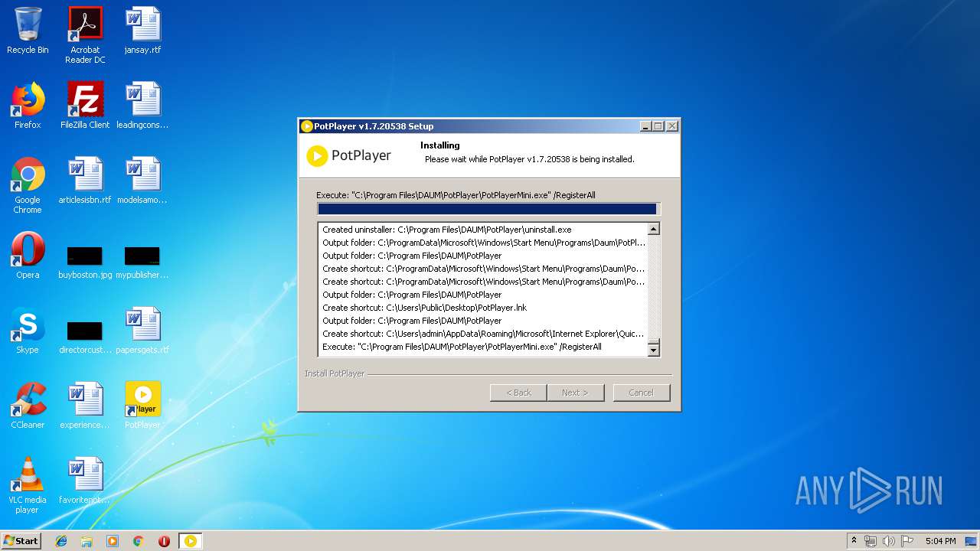Image resolution: width=980 pixels, height=551 pixels.
Task: Open Chrome from the taskbar
Action: coord(138,541)
